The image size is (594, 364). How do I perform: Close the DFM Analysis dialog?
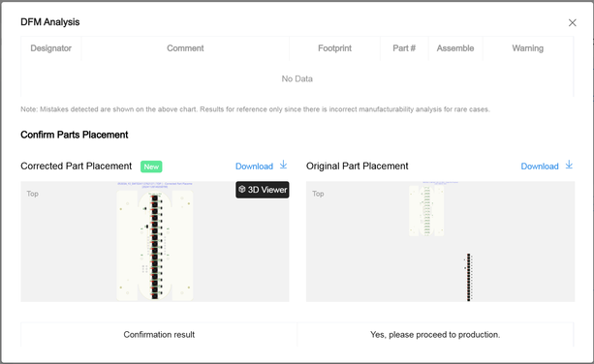(x=572, y=22)
